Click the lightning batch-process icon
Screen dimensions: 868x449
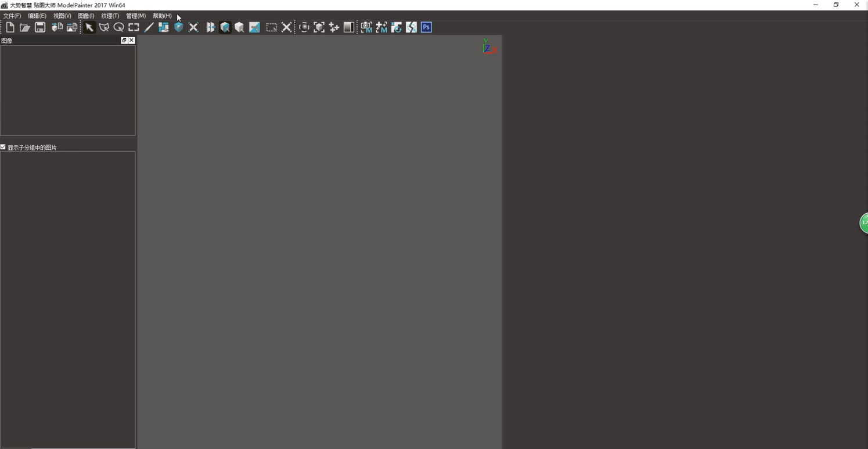click(411, 27)
